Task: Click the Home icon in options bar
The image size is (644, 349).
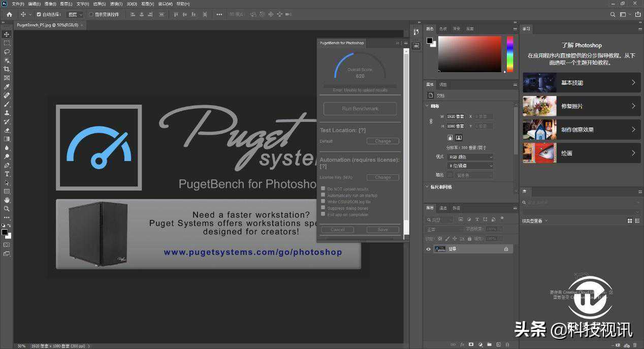Action: (9, 15)
